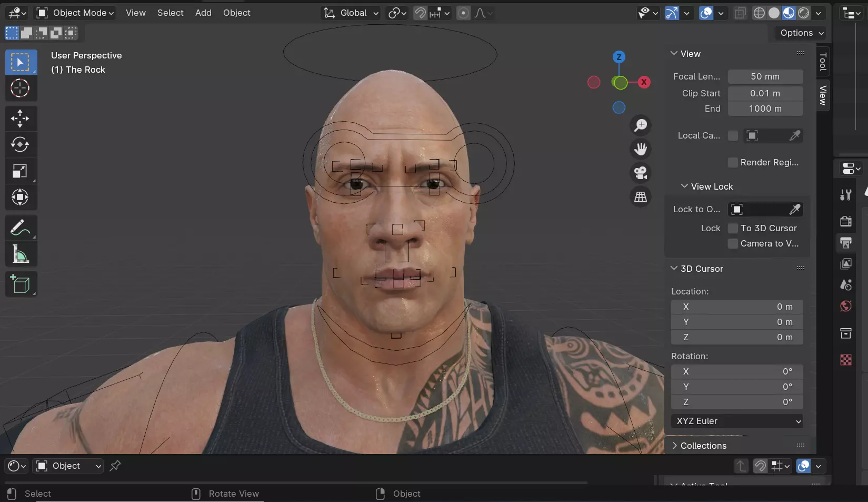
Task: Enable the Local Camera checkbox
Action: 733,136
